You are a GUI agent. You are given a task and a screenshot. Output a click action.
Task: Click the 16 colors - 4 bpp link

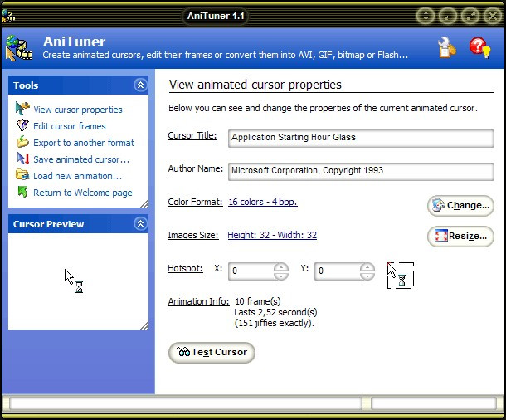tap(263, 202)
